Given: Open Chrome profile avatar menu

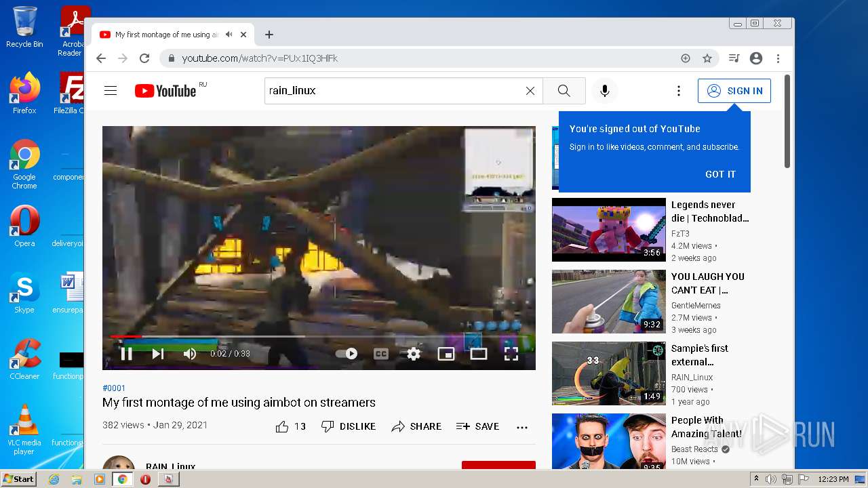Looking at the screenshot, I should [756, 58].
